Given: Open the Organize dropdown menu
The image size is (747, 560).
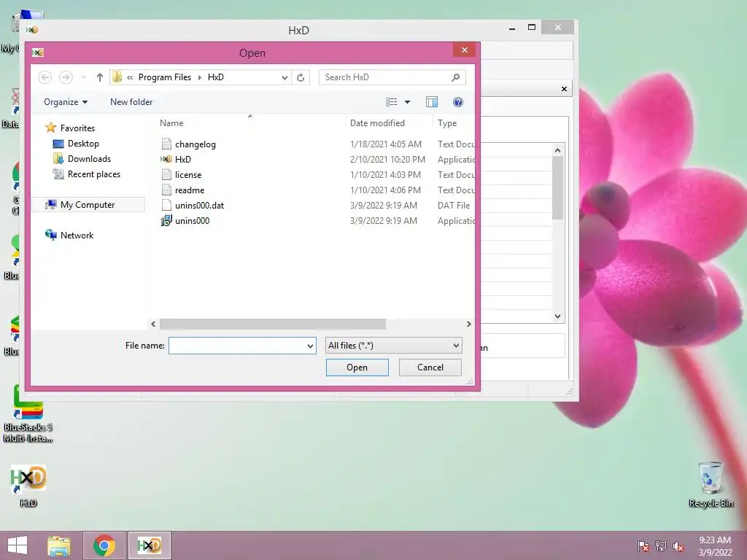Looking at the screenshot, I should point(66,102).
